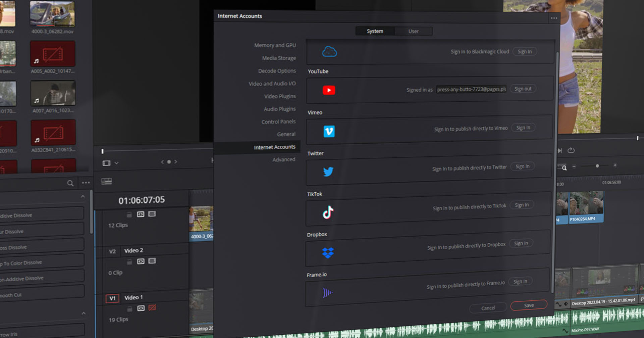644x338 pixels.
Task: Click the Dropbox logo icon
Action: click(328, 252)
